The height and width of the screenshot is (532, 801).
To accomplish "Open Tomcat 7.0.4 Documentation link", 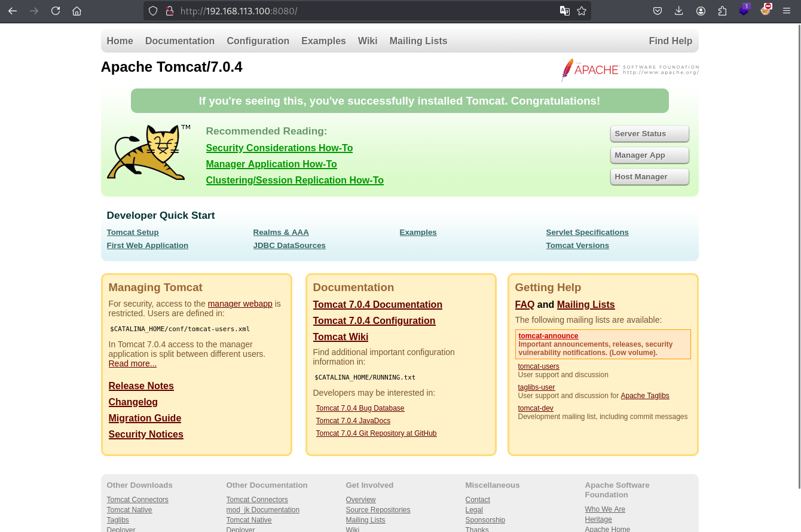I will pyautogui.click(x=377, y=304).
